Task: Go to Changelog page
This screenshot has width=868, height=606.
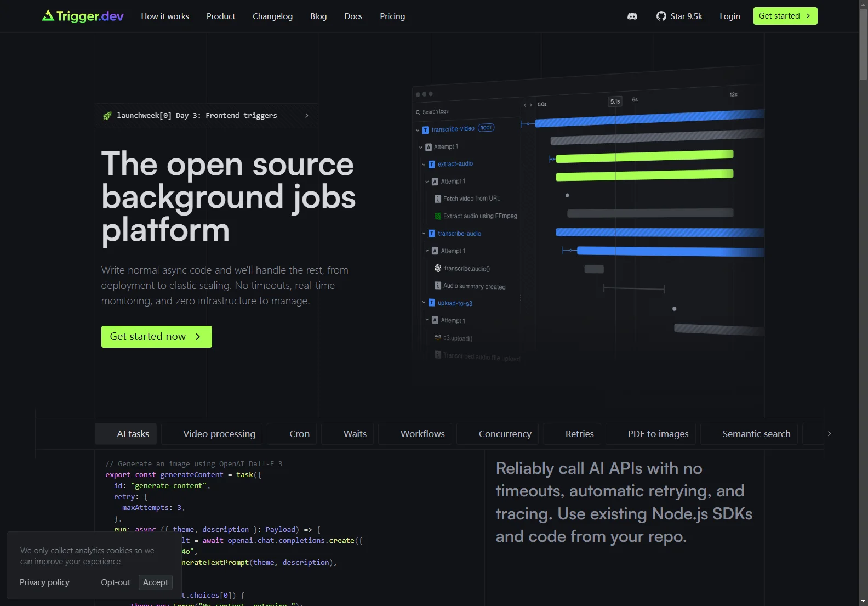Action: click(x=272, y=16)
